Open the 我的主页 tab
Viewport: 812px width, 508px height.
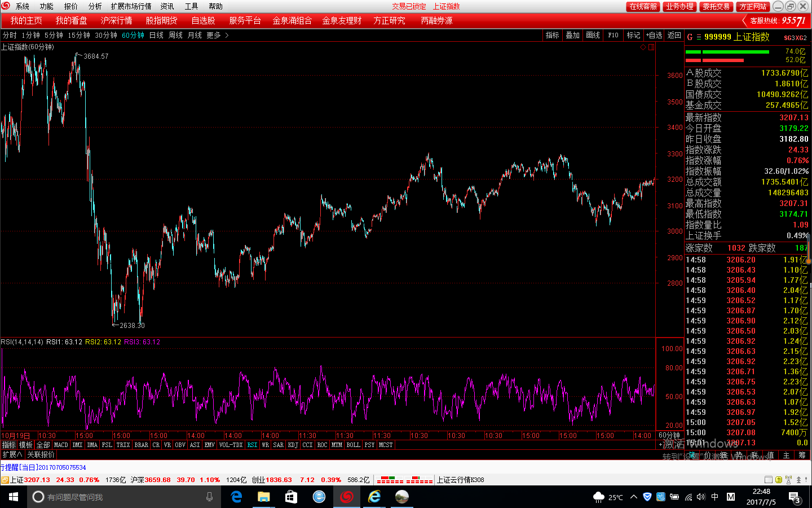(26, 20)
